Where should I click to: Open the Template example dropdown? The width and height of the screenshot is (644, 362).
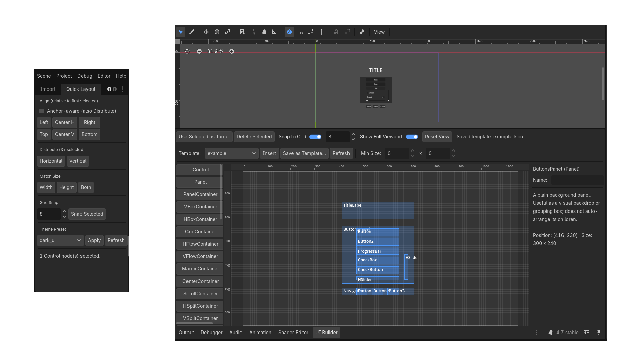(x=232, y=153)
